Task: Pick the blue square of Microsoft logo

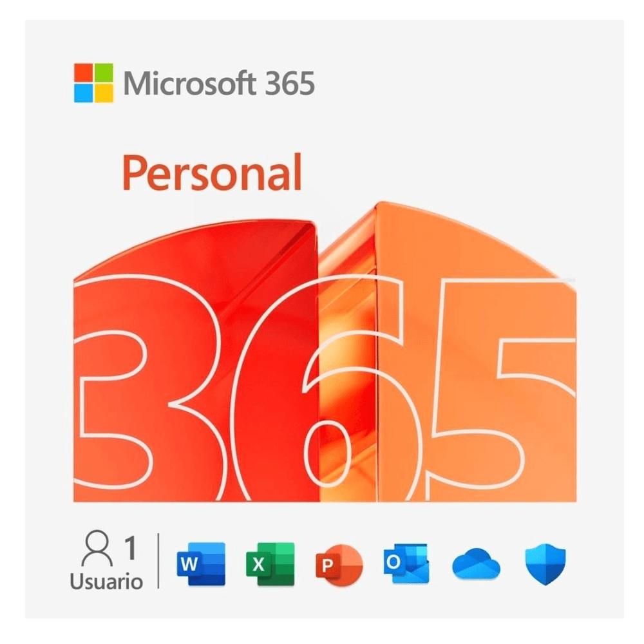Action: click(x=83, y=93)
